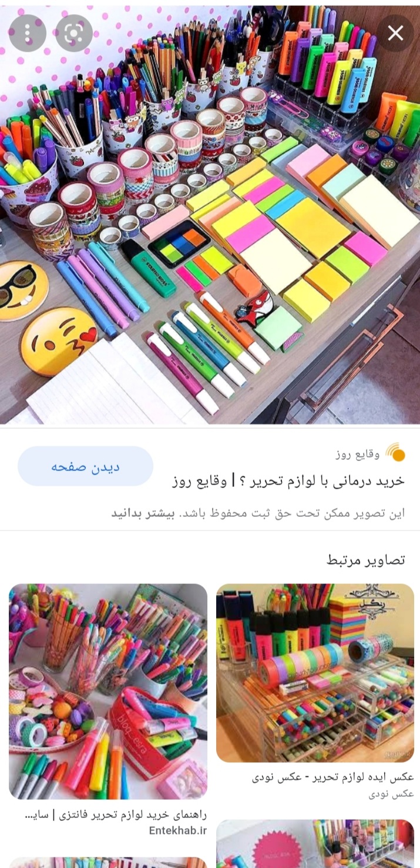Viewport: 420px width, 868px height.
Task: Open the partially visible pink-badge thumbnail below the عکس نودی result
Action: coord(315,844)
